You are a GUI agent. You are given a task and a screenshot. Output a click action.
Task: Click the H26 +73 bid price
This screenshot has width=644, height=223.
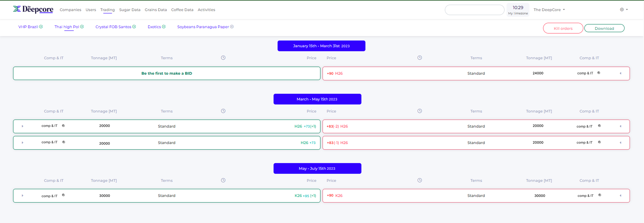(x=308, y=143)
